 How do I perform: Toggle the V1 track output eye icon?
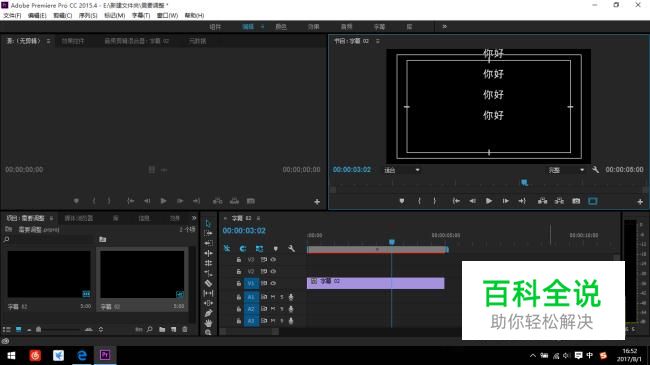tap(273, 283)
